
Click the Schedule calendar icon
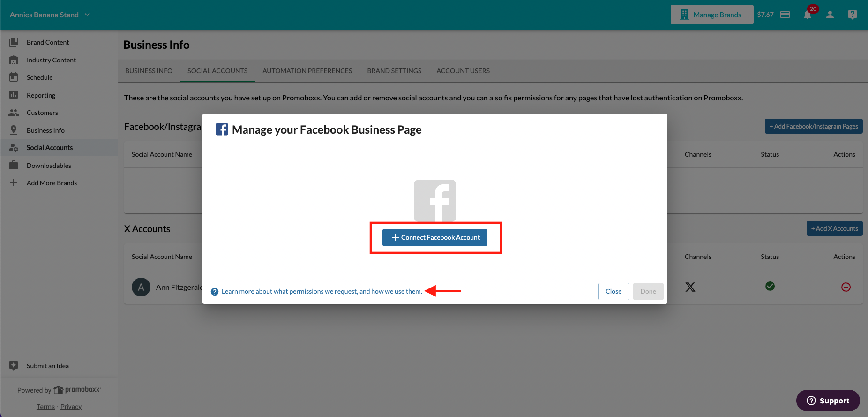[14, 77]
